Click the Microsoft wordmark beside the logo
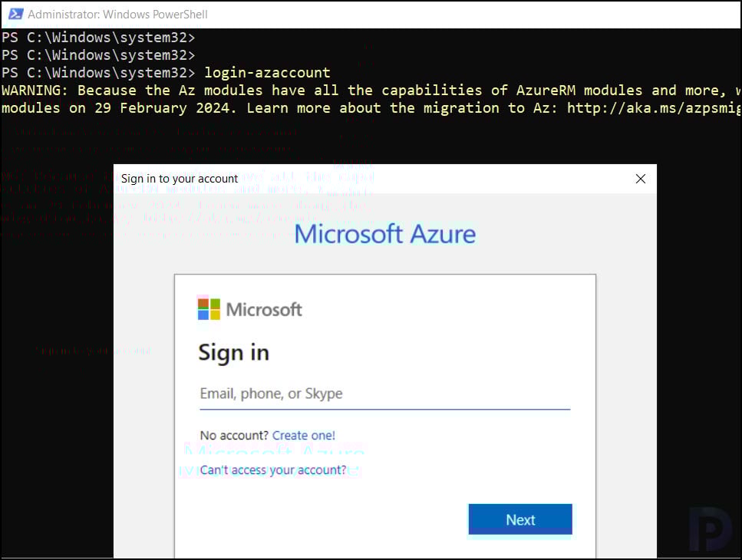The height and width of the screenshot is (560, 742). [264, 310]
